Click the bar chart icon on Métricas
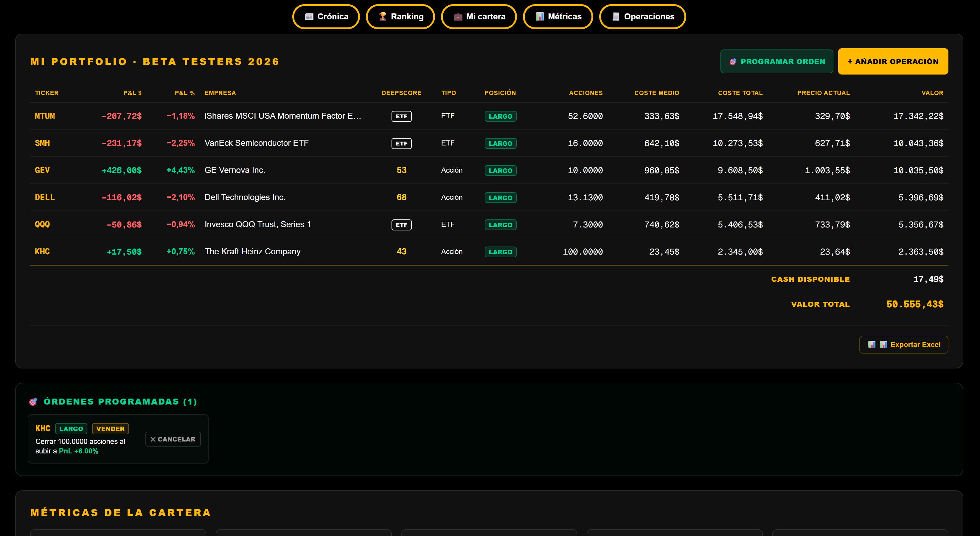 (x=539, y=16)
